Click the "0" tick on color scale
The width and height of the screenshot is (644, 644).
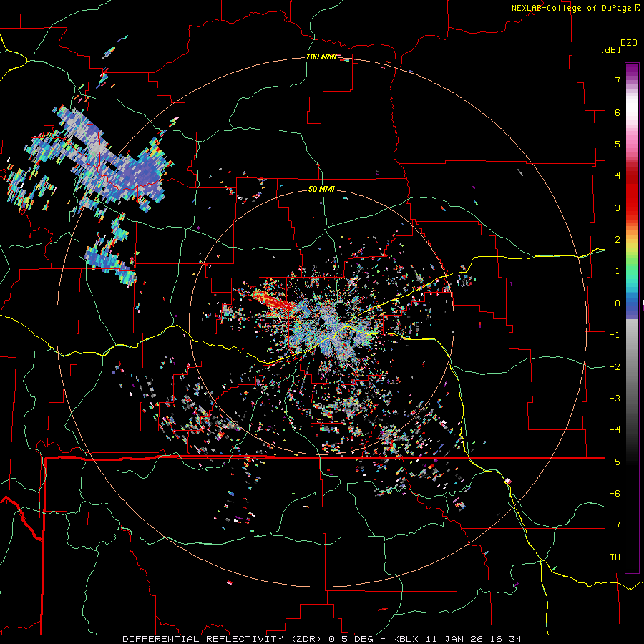coord(618,303)
